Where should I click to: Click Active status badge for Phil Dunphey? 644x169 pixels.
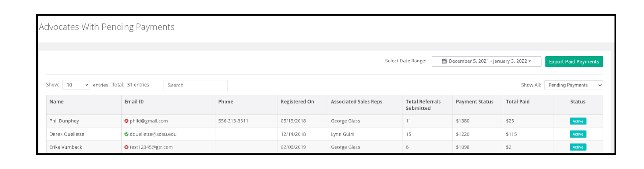[x=578, y=121]
